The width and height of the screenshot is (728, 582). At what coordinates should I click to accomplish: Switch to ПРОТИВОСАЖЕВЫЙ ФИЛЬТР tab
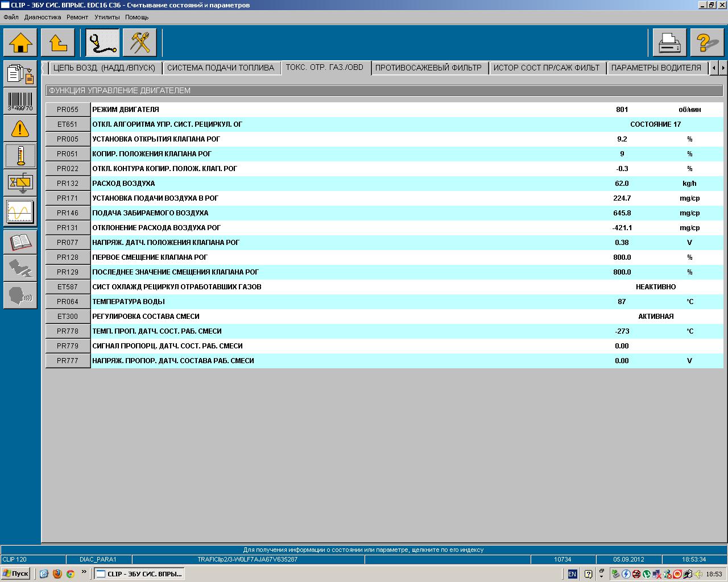[428, 68]
